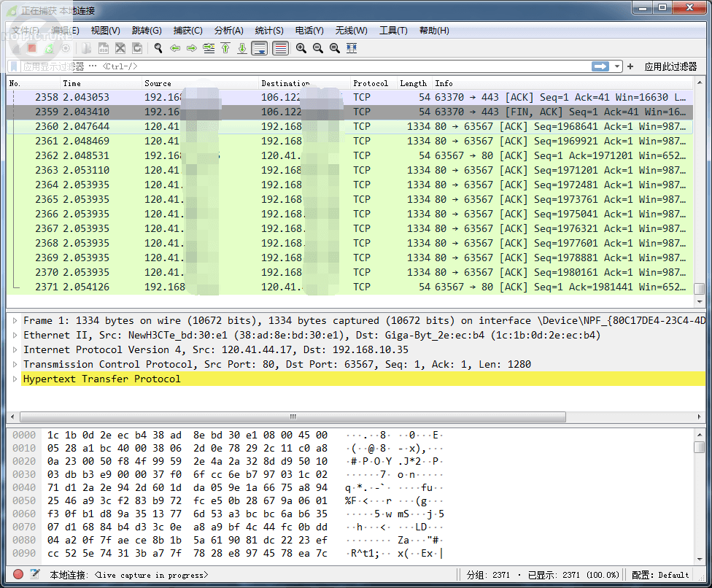Apply the display filter with the arrow button
Image resolution: width=712 pixels, height=588 pixels.
point(600,66)
